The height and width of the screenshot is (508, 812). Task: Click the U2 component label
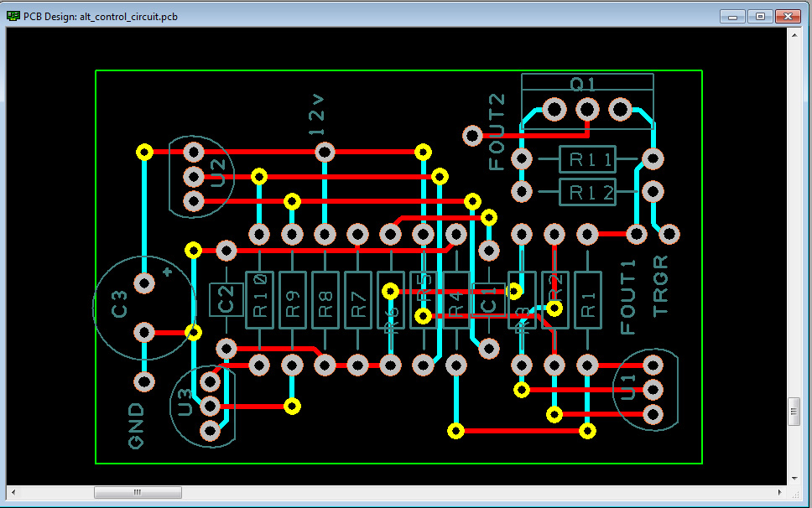[x=218, y=176]
